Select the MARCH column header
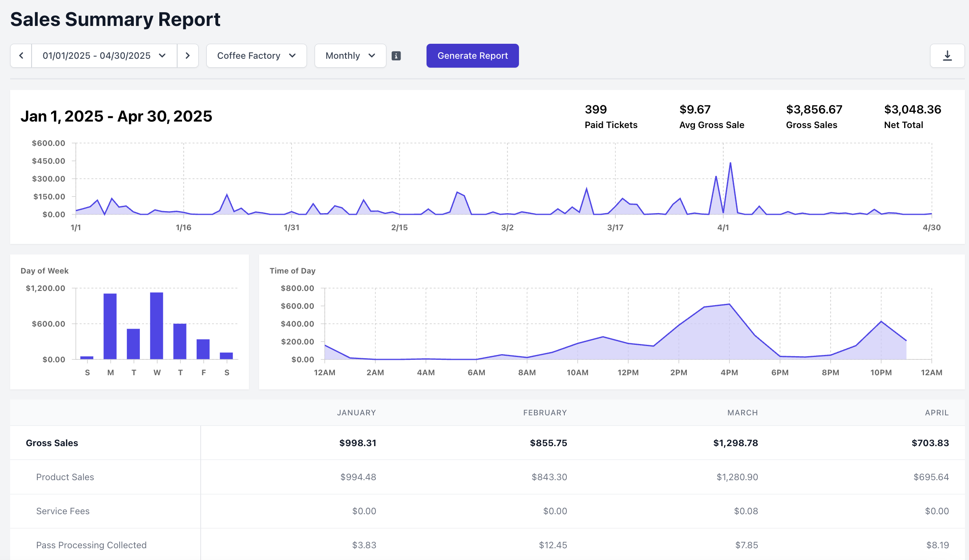 742,413
